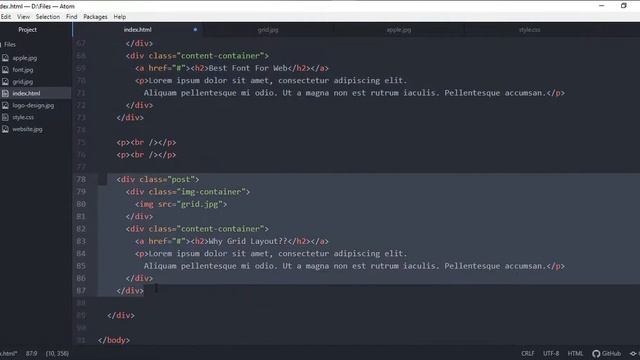Open style.css in the file tree
Image resolution: width=640 pixels, height=360 pixels.
tap(23, 117)
